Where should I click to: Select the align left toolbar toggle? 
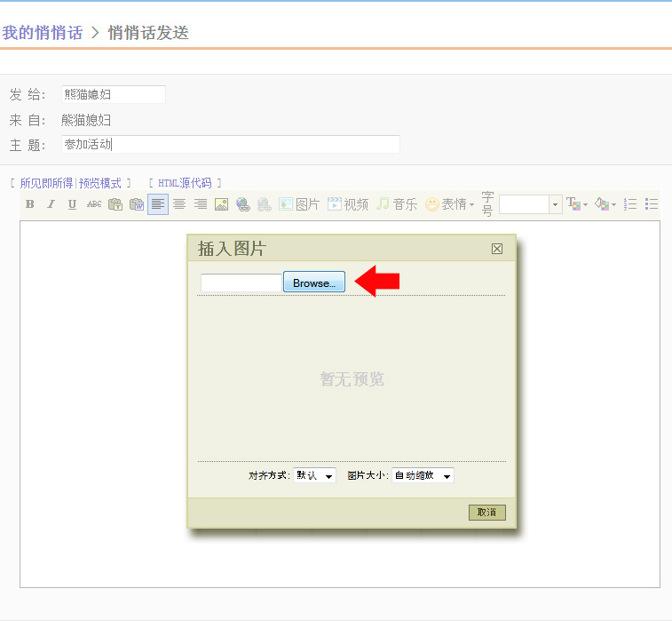(158, 204)
